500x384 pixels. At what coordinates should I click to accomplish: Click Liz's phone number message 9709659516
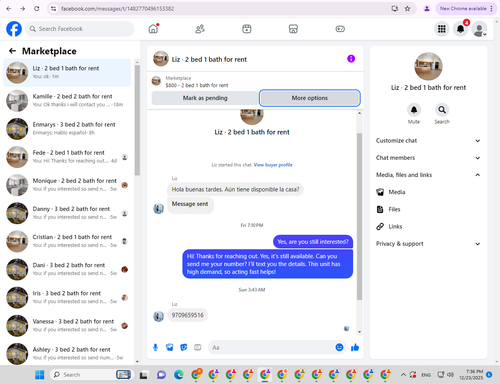click(187, 315)
